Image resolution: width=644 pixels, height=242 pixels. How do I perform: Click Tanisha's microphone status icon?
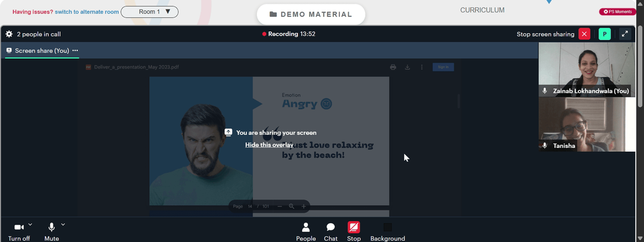pyautogui.click(x=545, y=146)
